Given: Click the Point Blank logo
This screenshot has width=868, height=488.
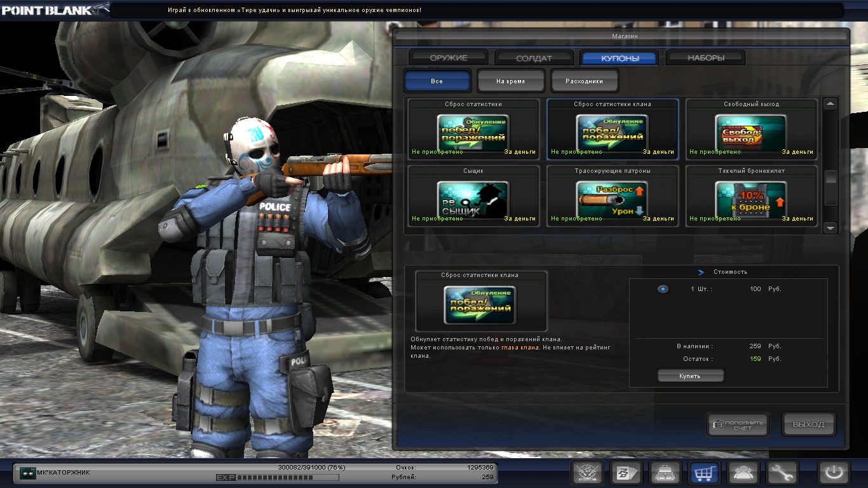Looking at the screenshot, I should pyautogui.click(x=55, y=10).
